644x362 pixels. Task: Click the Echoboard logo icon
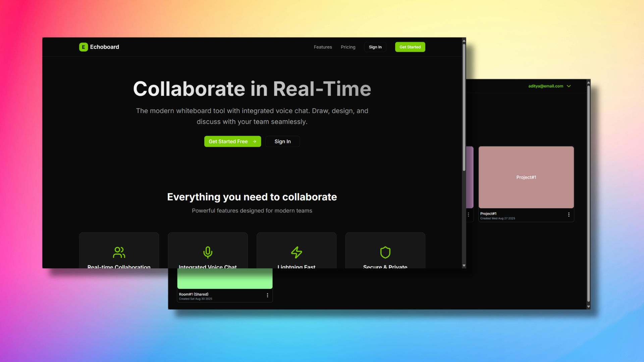83,47
